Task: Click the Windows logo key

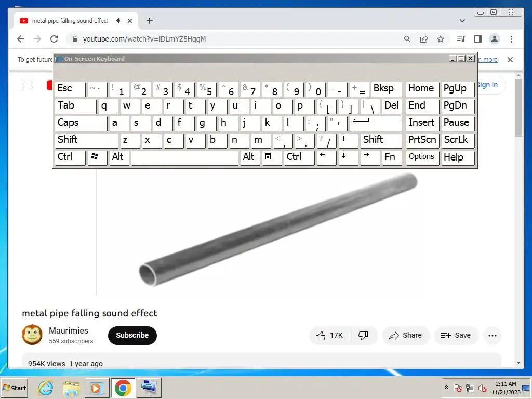Action: click(97, 157)
